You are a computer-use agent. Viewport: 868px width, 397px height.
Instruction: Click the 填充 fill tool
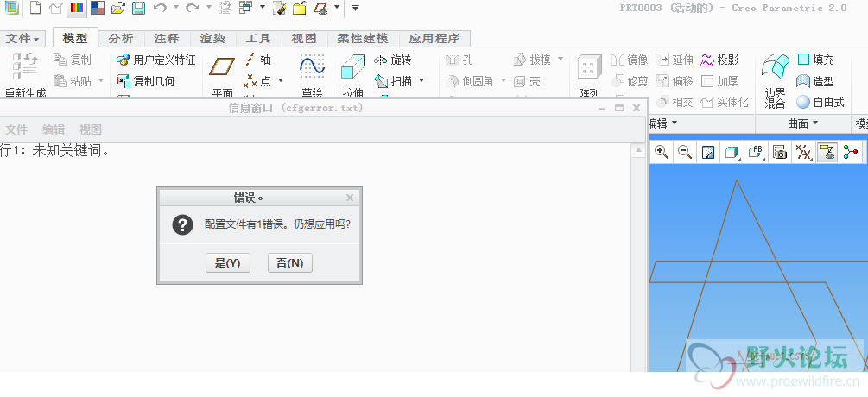tap(816, 60)
